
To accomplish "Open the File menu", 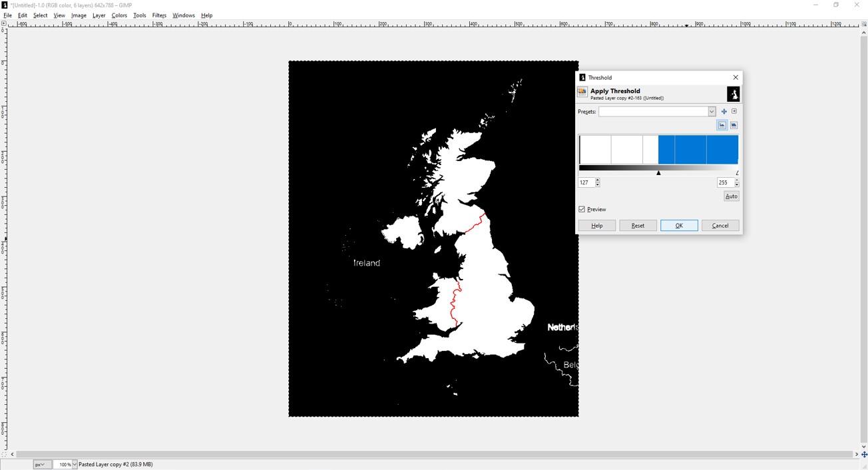I will pos(8,15).
